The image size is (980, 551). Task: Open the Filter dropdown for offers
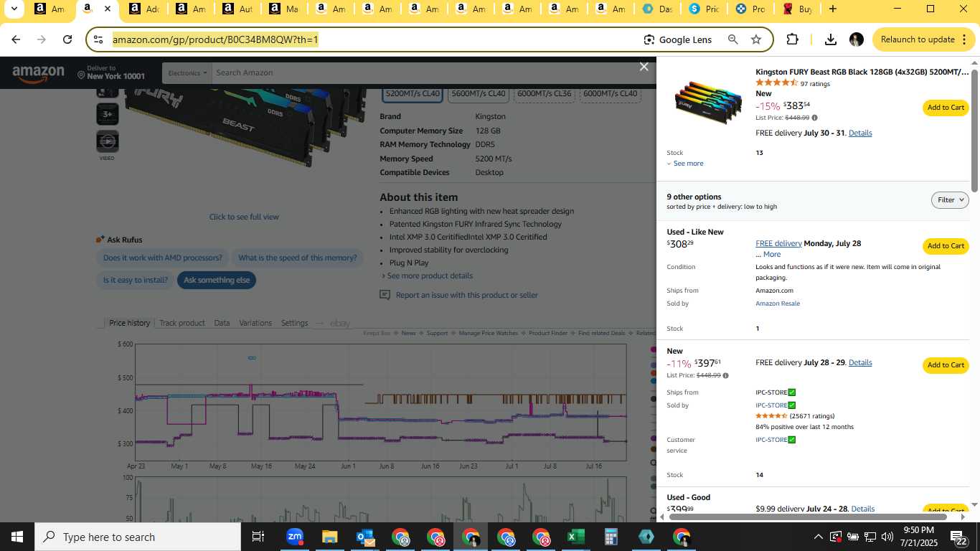[950, 200]
